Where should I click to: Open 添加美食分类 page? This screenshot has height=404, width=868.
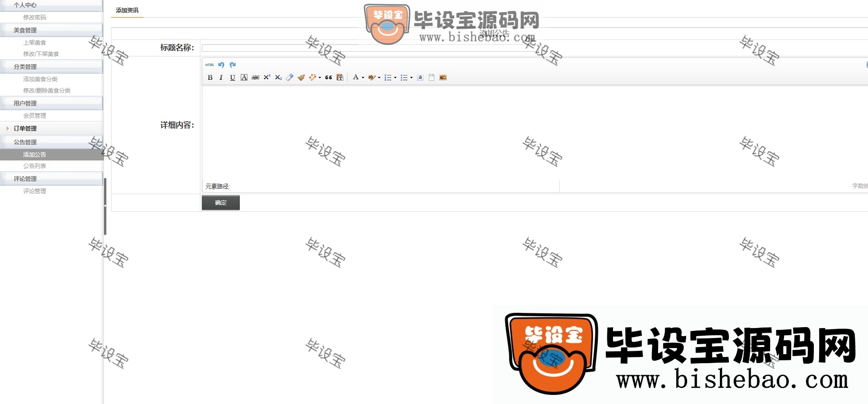pyautogui.click(x=40, y=79)
